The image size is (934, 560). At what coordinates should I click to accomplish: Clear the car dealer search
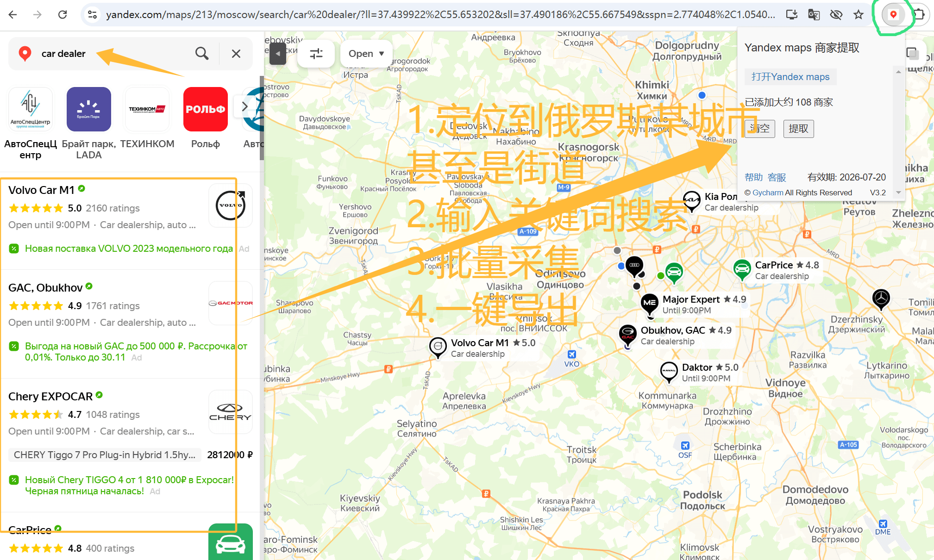point(236,54)
